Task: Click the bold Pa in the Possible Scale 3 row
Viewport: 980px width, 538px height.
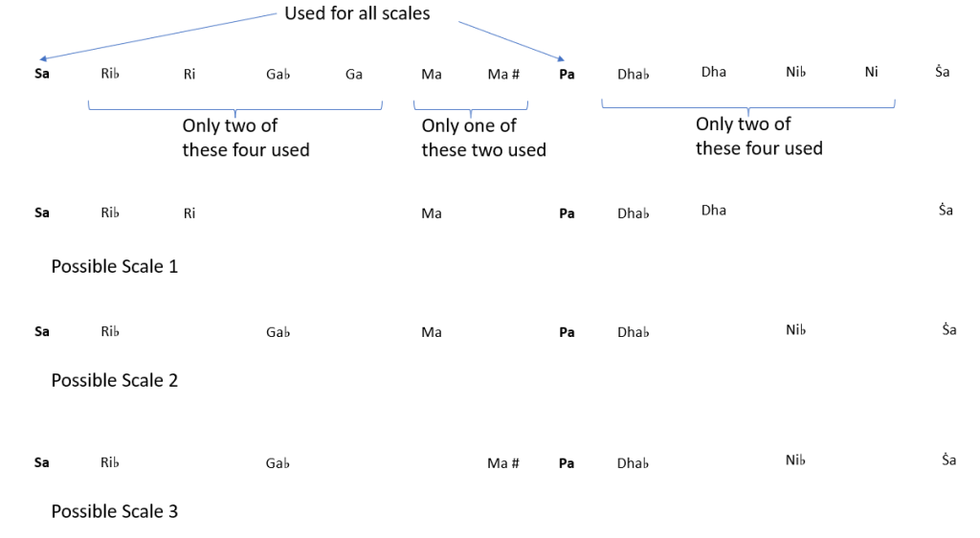Action: click(567, 463)
